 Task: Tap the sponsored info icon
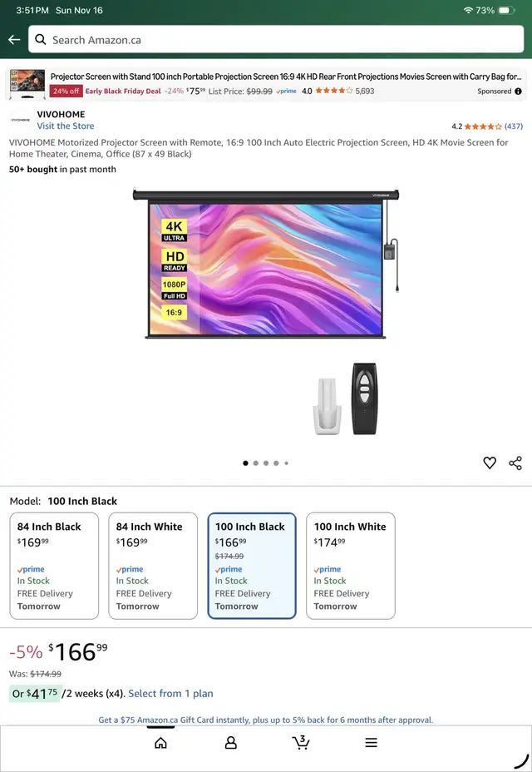coord(518,91)
